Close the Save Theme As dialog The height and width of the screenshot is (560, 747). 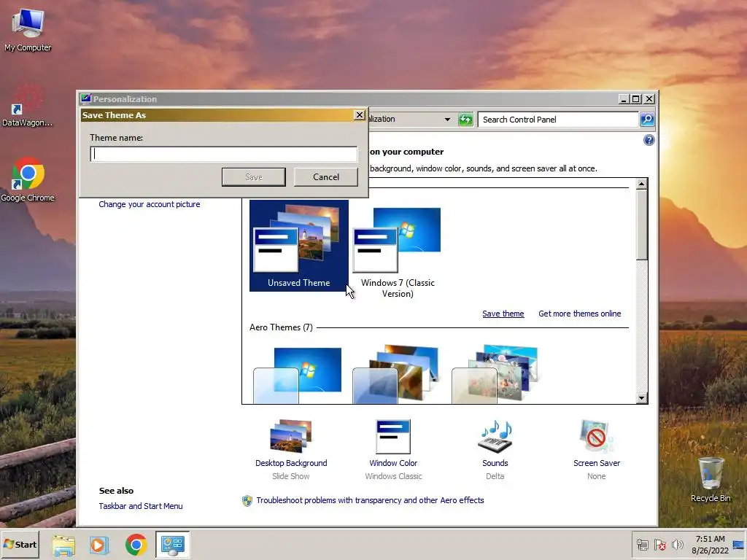tap(360, 114)
